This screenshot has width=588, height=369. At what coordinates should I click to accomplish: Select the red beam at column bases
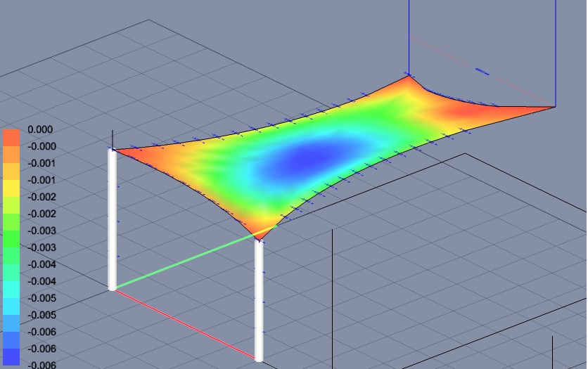[x=184, y=323]
